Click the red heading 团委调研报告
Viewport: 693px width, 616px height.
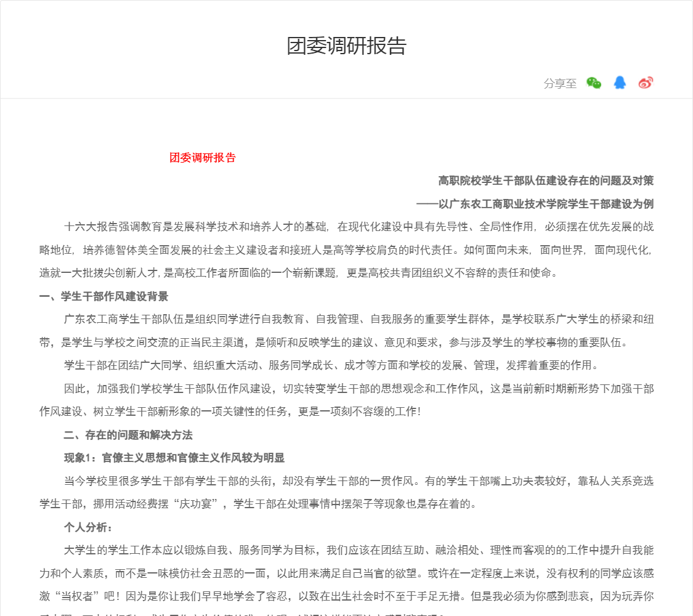(203, 158)
